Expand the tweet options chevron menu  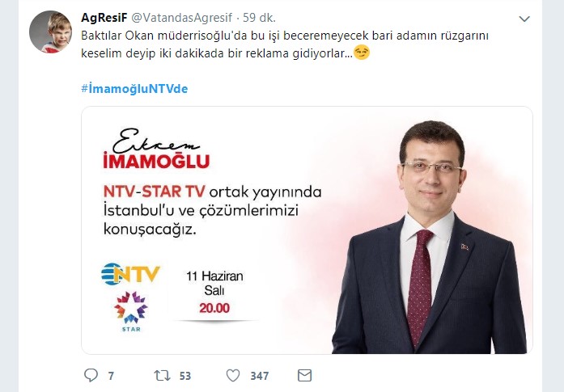(x=524, y=19)
